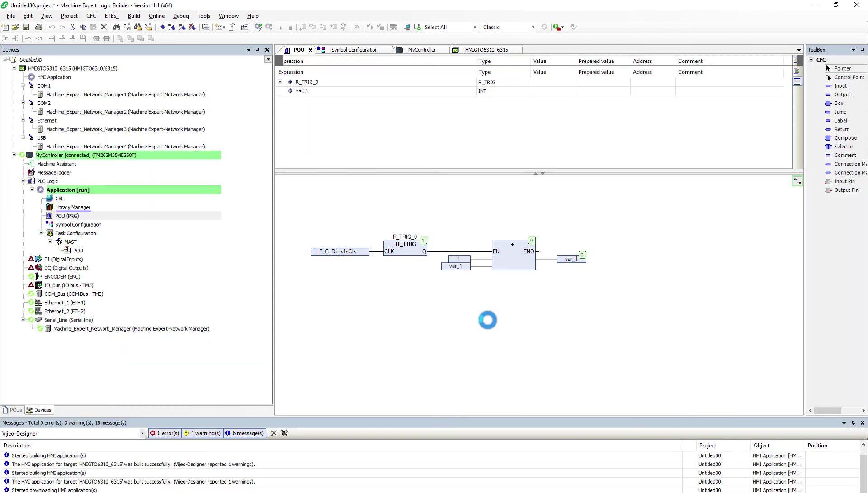
Task: Toggle the 6 message(s) filter
Action: click(x=245, y=433)
